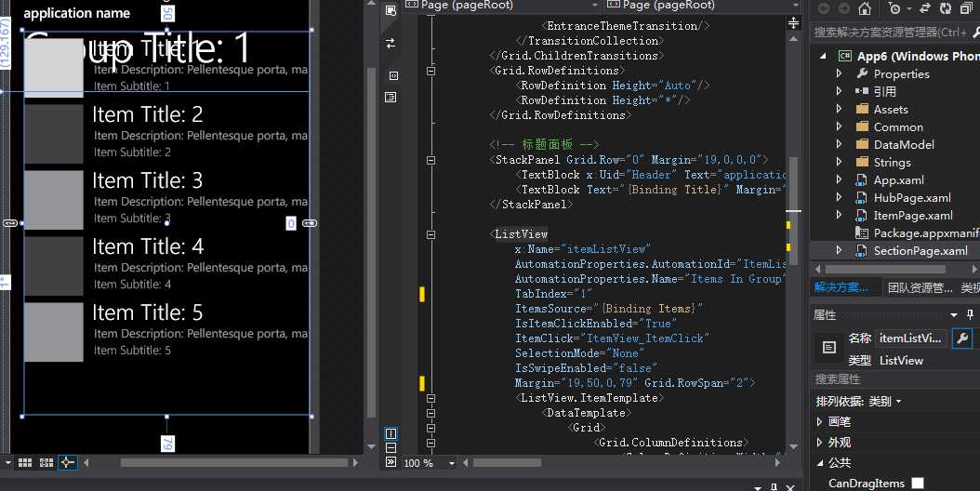980x491 pixels.
Task: Switch to the 解决方案 tab
Action: pos(841,287)
